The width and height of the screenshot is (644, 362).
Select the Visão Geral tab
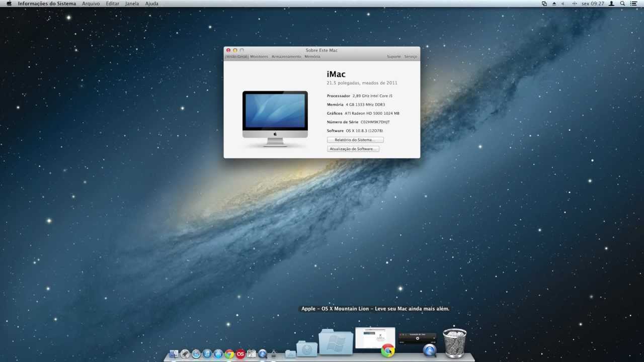[236, 56]
